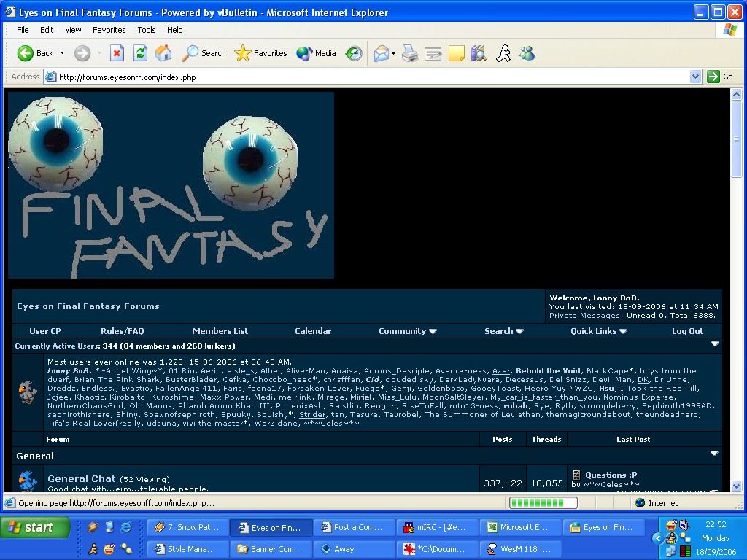The width and height of the screenshot is (747, 560).
Task: Click the vertical scrollbar up arrow
Action: tap(737, 94)
